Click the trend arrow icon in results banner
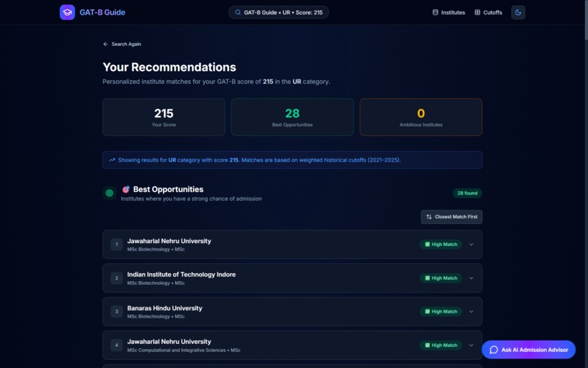Screen dimensions: 588x368 point(112,160)
